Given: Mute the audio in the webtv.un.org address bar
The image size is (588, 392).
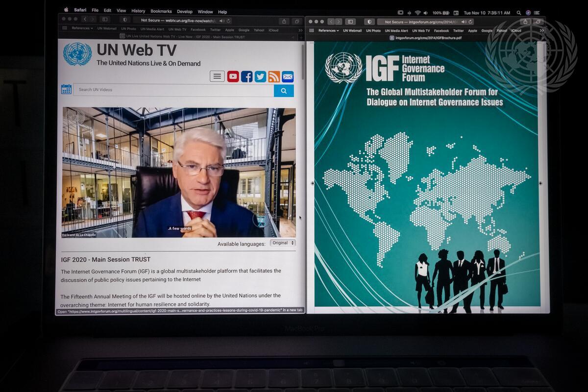Looking at the screenshot, I should tap(222, 21).
